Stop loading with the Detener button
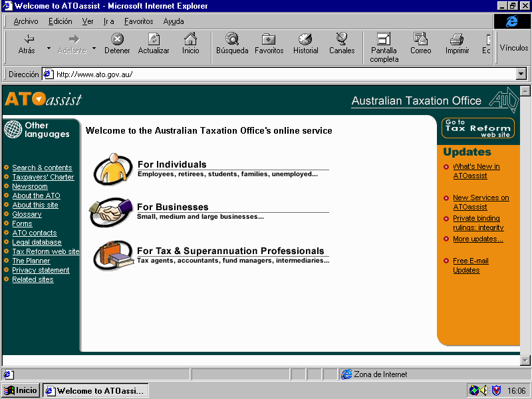The width and height of the screenshot is (532, 399). point(117,44)
